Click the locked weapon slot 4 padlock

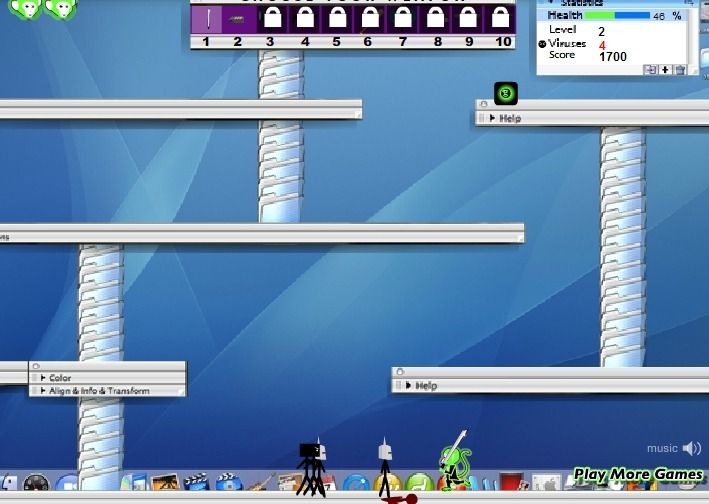click(x=305, y=18)
